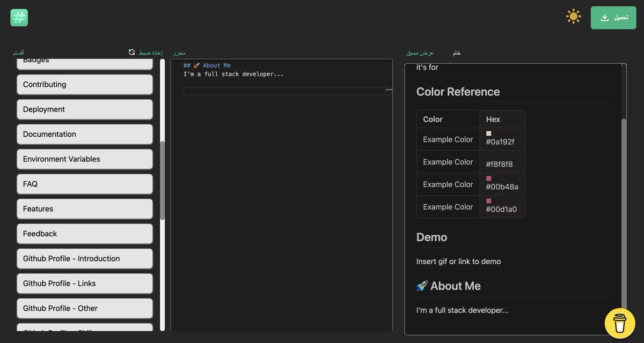
Task: Click 'Insert gif or link to demo' text
Action: 459,262
